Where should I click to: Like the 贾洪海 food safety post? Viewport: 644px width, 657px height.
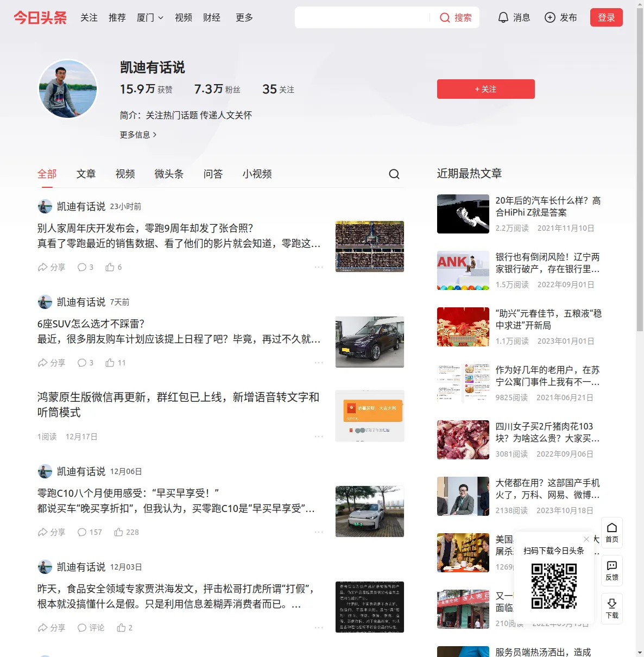coord(125,628)
